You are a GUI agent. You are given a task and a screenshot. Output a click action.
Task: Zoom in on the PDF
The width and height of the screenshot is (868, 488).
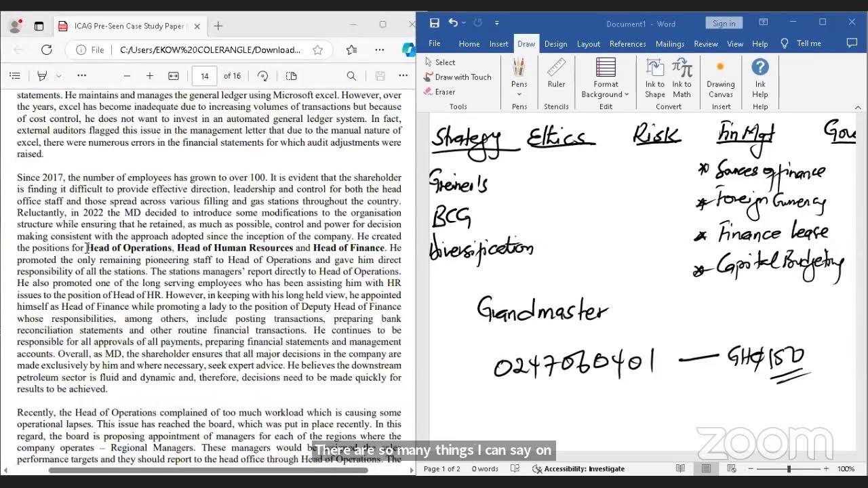pyautogui.click(x=150, y=76)
